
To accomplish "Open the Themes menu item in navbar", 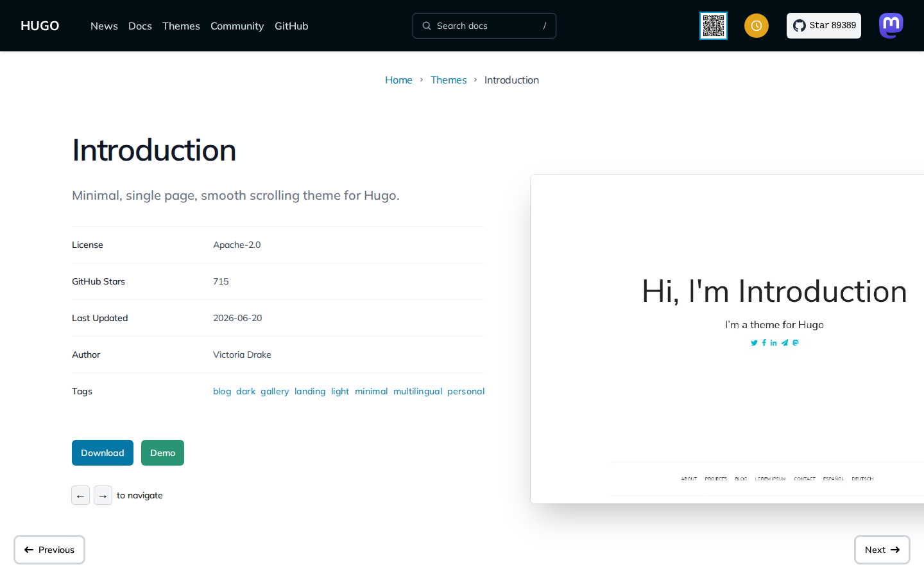I will [181, 26].
